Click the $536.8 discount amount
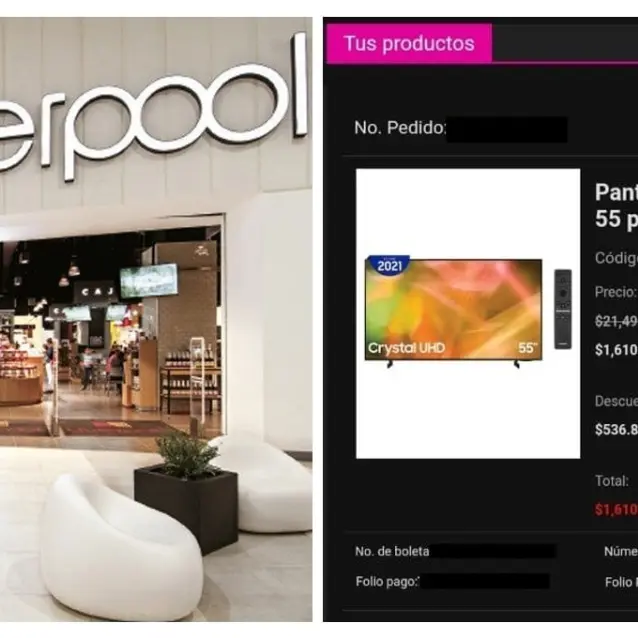 [x=616, y=429]
